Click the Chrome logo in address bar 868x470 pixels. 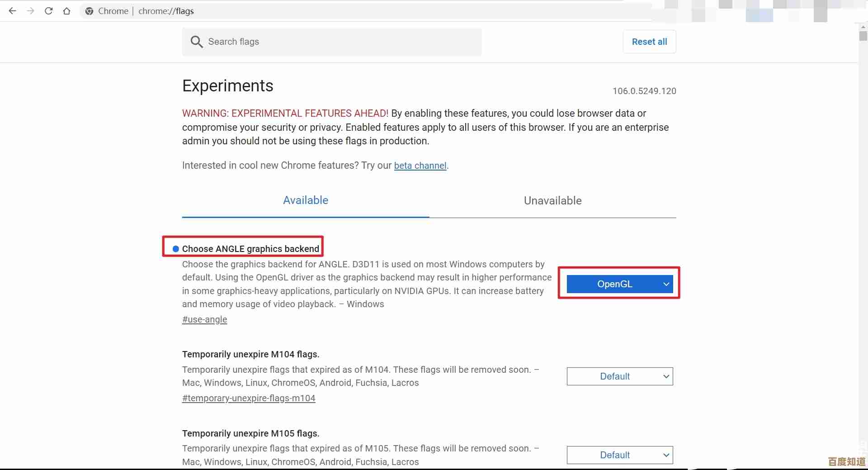pyautogui.click(x=90, y=11)
